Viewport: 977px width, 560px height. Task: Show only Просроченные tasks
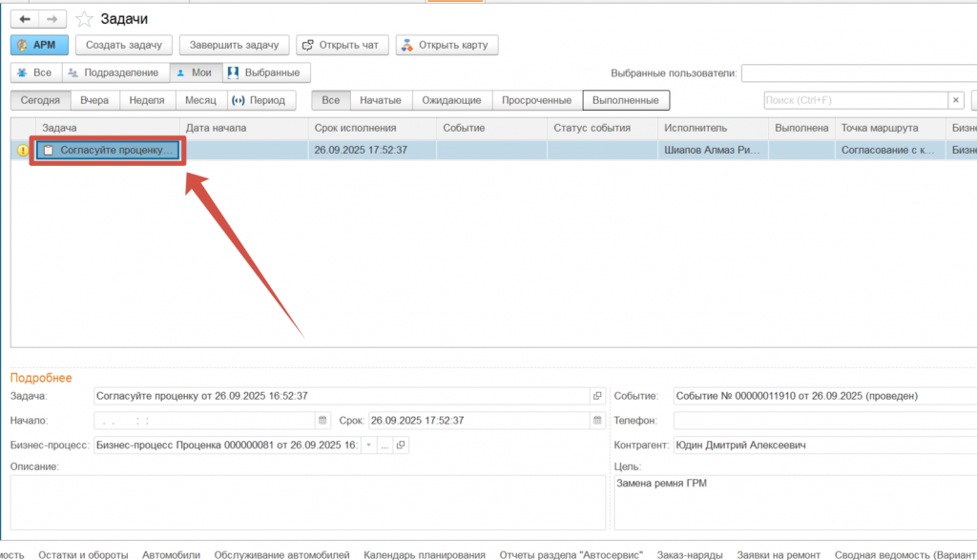[536, 100]
